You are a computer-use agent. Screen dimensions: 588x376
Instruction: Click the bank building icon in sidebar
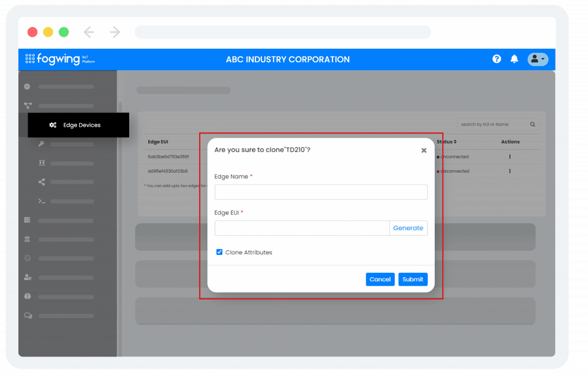(x=28, y=239)
